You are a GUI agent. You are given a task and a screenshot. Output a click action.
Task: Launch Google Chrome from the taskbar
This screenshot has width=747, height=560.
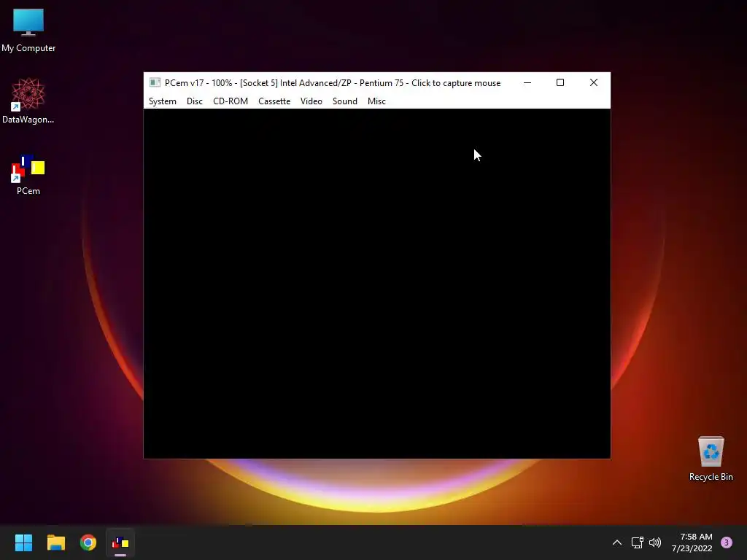click(88, 542)
